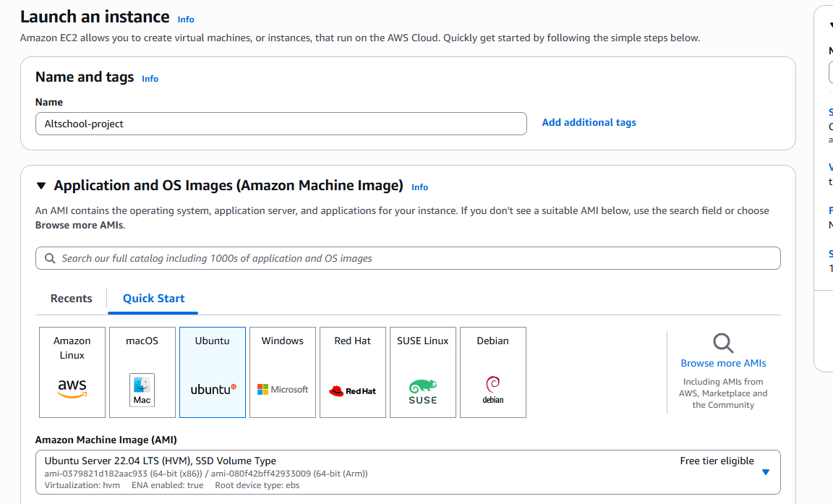The image size is (833, 504).
Task: Select the Amazon Linux AWS logo tile
Action: (x=72, y=372)
